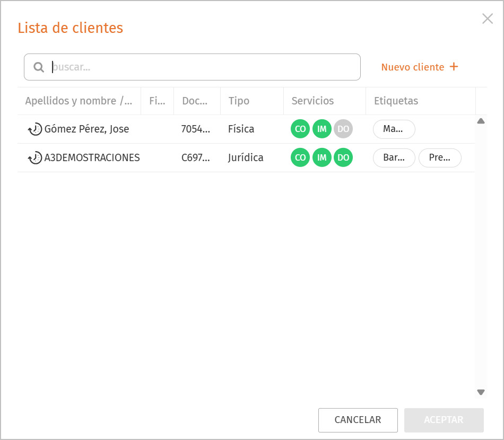Click the Fi... column header
The height and width of the screenshot is (440, 504).
click(x=157, y=101)
